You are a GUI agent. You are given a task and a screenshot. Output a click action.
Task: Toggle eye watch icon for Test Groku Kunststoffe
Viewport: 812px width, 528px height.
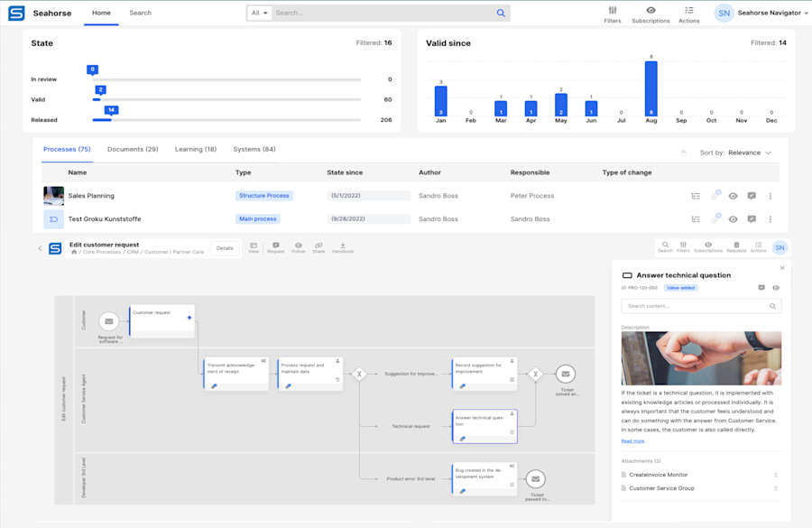[733, 219]
